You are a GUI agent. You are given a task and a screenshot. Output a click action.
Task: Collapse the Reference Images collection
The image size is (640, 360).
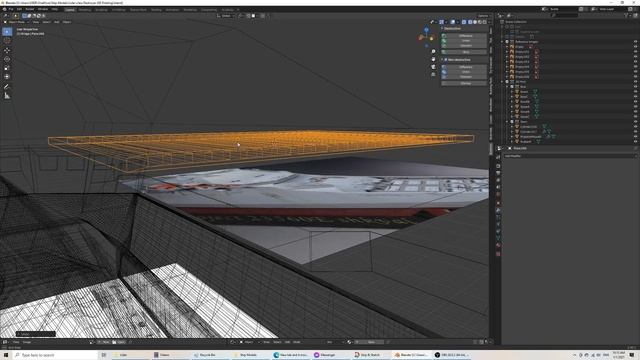(502, 42)
